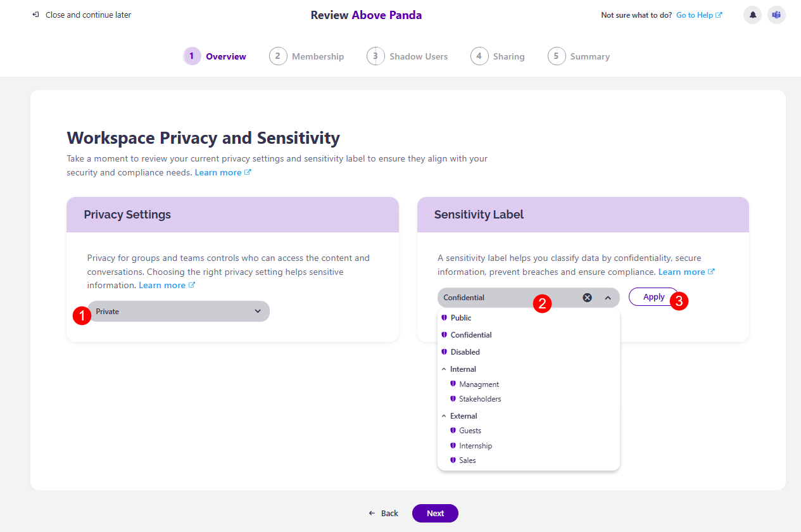This screenshot has width=801, height=532.
Task: Close the sensitivity dropdown using the chevron
Action: [607, 297]
